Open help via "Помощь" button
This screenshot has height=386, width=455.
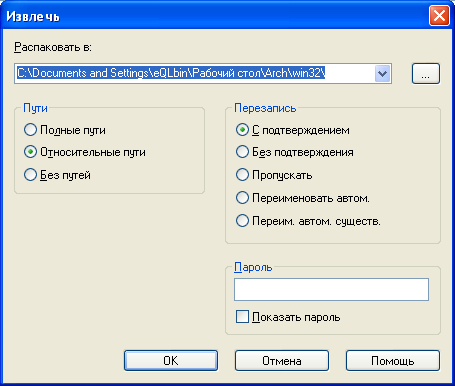click(393, 360)
